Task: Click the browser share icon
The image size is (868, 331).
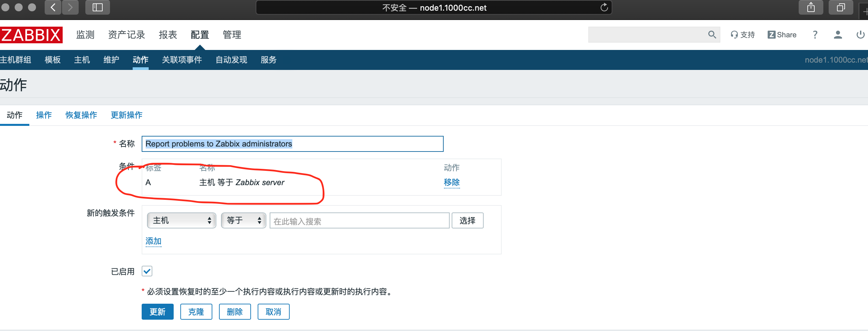Action: tap(811, 7)
